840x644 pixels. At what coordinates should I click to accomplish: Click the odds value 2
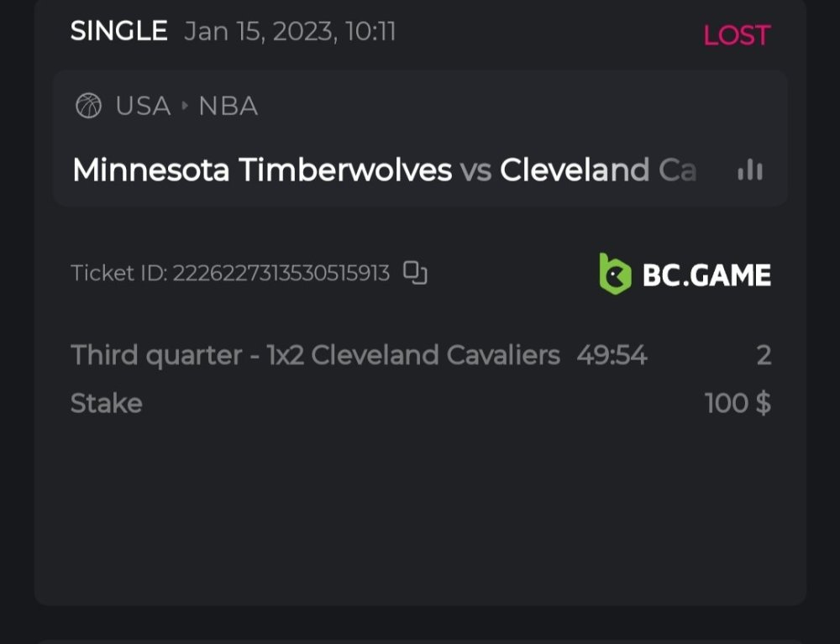pos(763,355)
